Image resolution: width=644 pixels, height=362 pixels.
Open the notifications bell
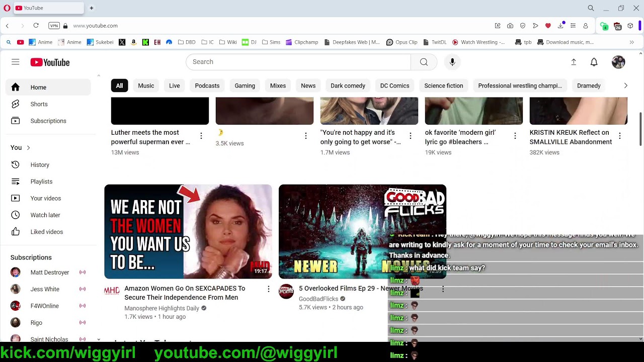click(594, 62)
